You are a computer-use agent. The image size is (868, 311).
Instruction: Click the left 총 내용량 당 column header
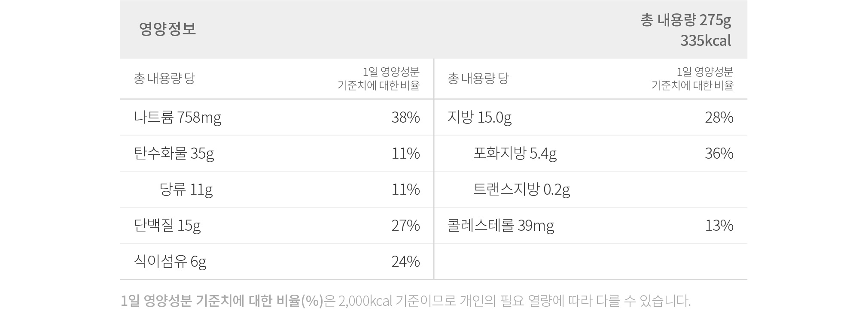[164, 79]
